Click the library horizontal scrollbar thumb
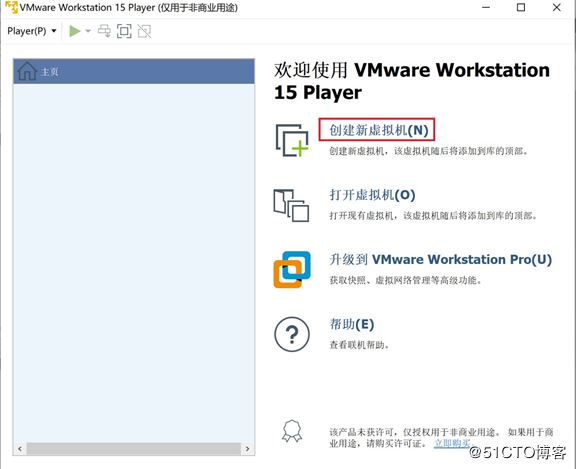Screen dimensions: 576x469 (134, 448)
